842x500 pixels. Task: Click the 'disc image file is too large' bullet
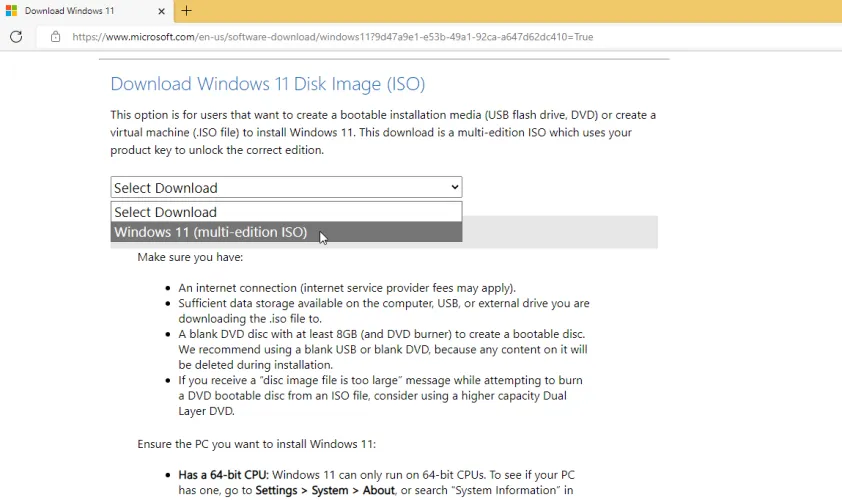380,380
